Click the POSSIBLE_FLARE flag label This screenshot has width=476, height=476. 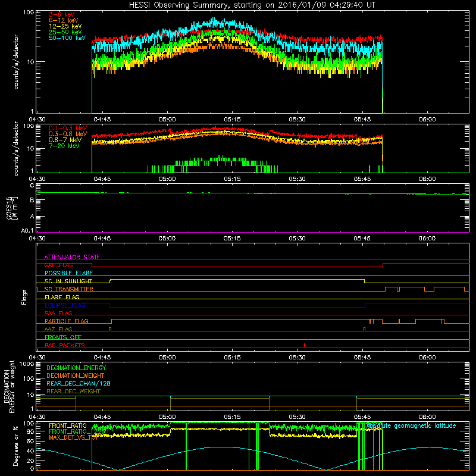coord(68,273)
